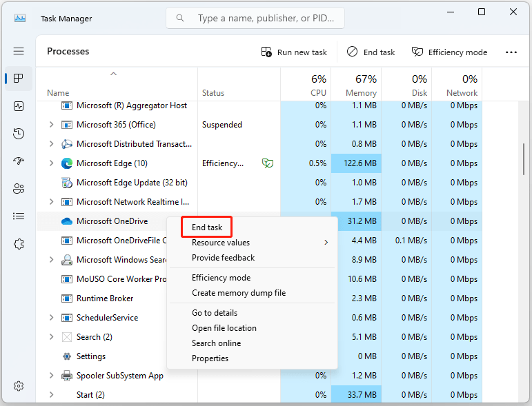Sort by the CPU column header

(306, 84)
